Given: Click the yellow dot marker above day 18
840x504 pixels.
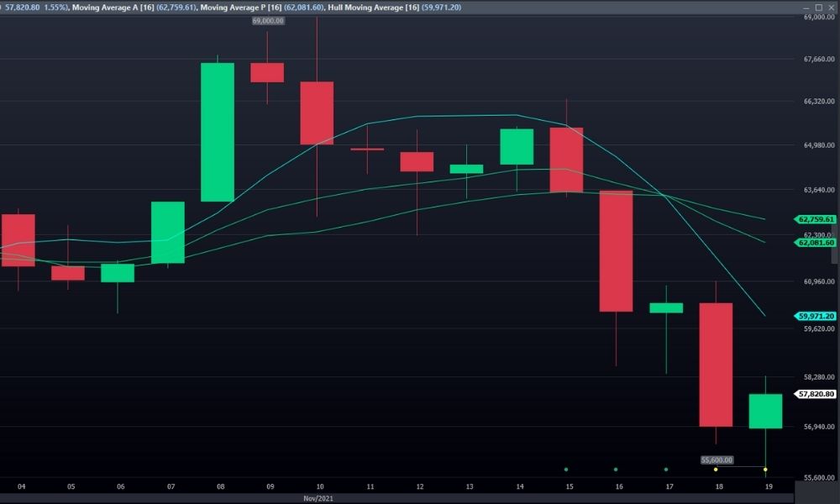Looking at the screenshot, I should coord(716,470).
